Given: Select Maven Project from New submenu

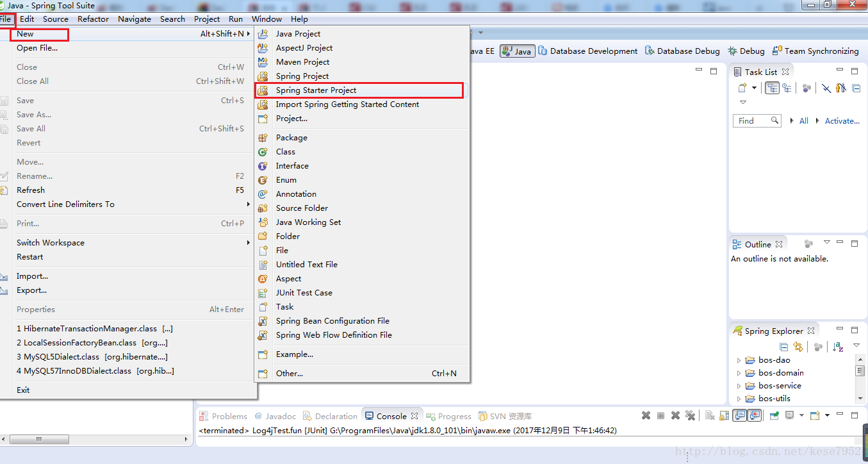Looking at the screenshot, I should [x=362, y=62].
